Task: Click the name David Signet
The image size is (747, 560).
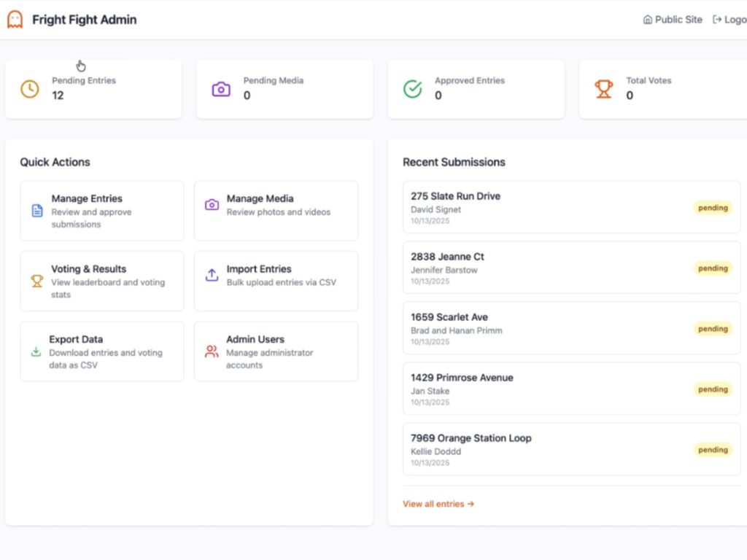Action: click(x=436, y=209)
